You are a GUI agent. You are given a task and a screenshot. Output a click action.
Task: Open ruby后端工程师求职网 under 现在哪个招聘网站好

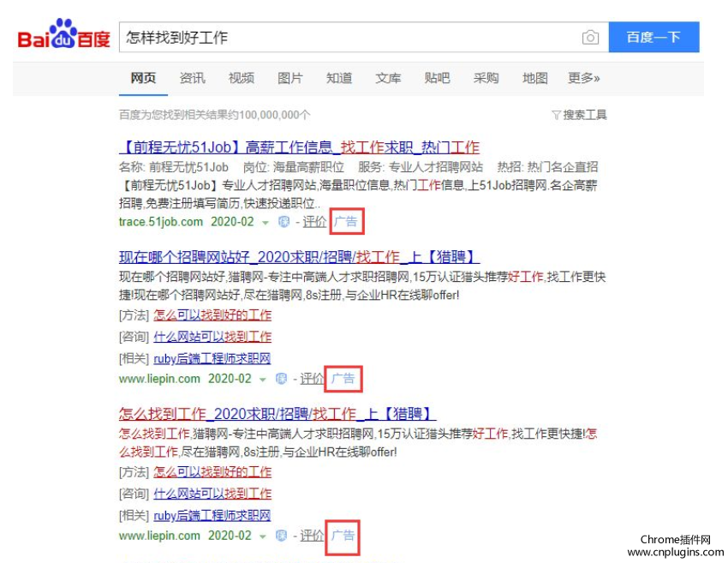[x=212, y=358]
